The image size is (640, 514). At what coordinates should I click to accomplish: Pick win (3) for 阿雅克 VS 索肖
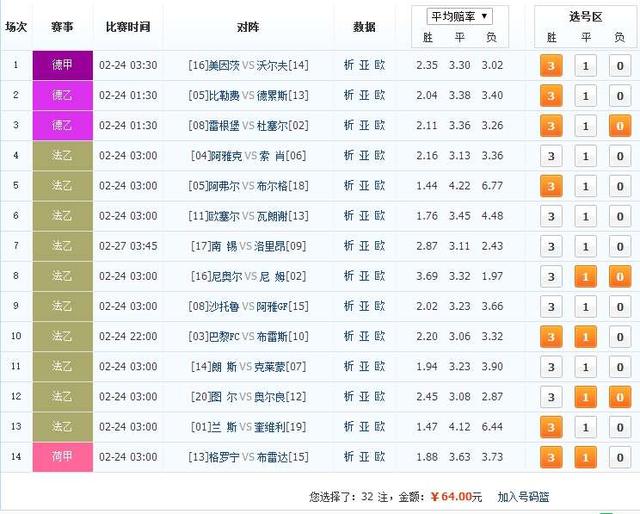point(550,156)
